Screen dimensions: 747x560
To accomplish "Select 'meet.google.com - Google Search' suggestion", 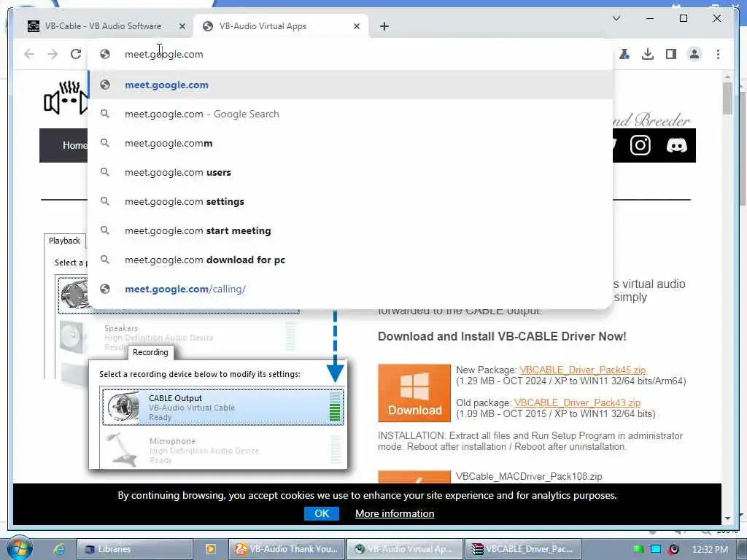I will [350, 114].
